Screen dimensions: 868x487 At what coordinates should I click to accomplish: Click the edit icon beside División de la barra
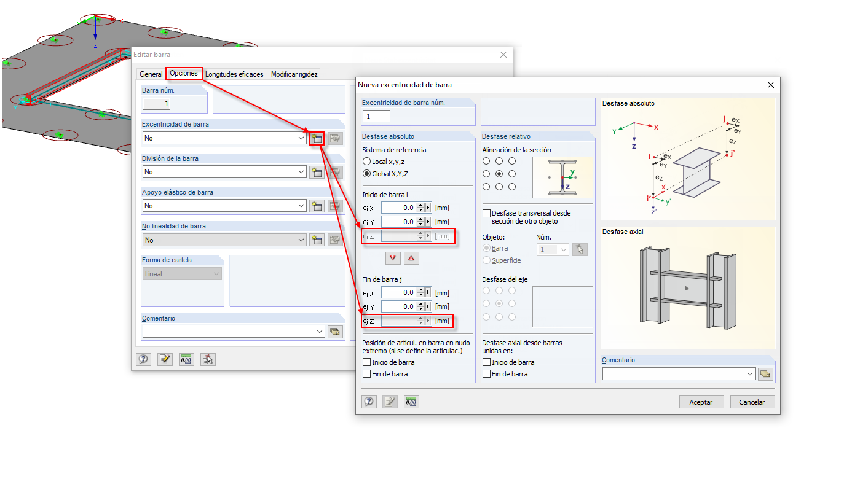[334, 172]
